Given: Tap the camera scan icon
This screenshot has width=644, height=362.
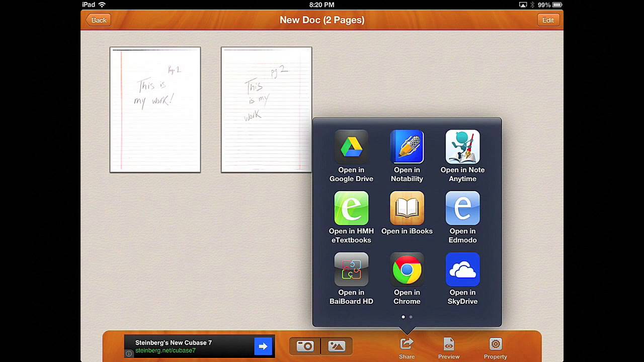Looking at the screenshot, I should [x=305, y=346].
